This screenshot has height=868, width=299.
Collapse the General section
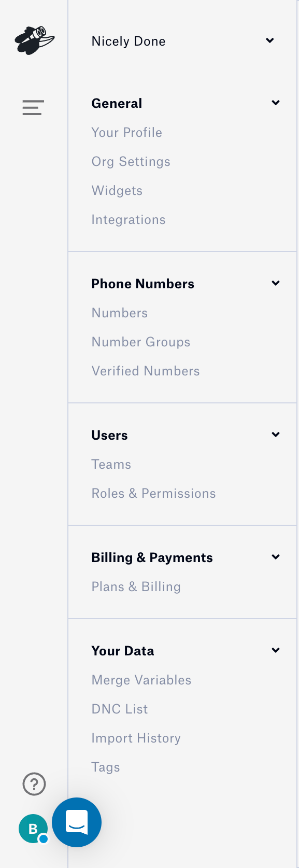(x=275, y=102)
